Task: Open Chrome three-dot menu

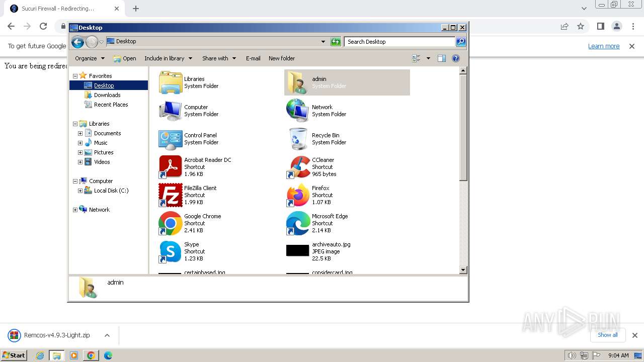Action: [x=633, y=27]
